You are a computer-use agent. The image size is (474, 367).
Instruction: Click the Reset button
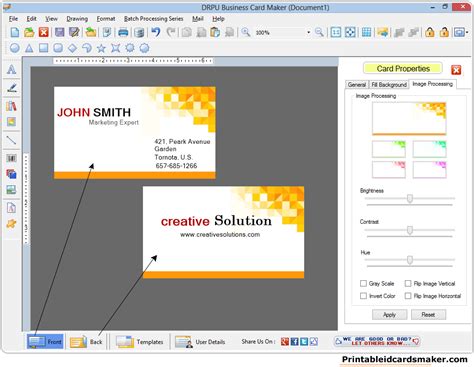click(x=428, y=315)
